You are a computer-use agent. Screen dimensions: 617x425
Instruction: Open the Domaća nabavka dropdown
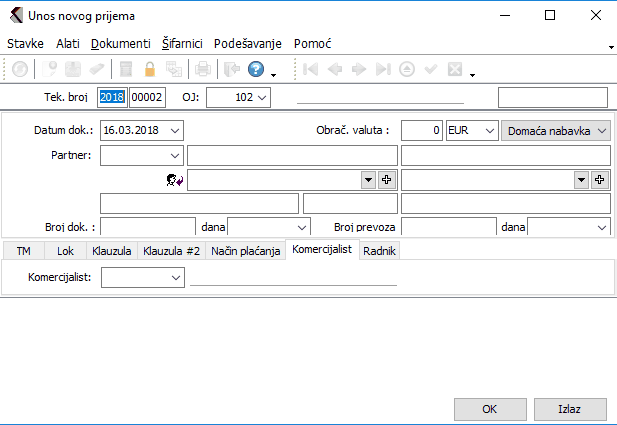600,131
